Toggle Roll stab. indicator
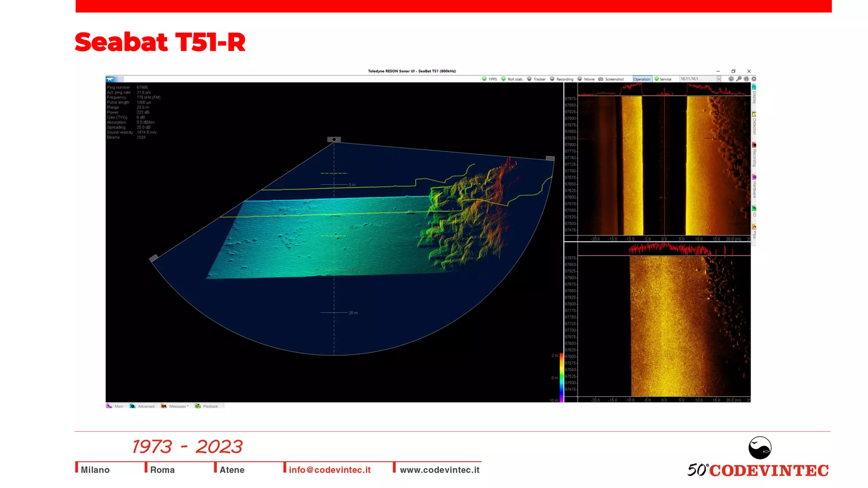 [512, 79]
